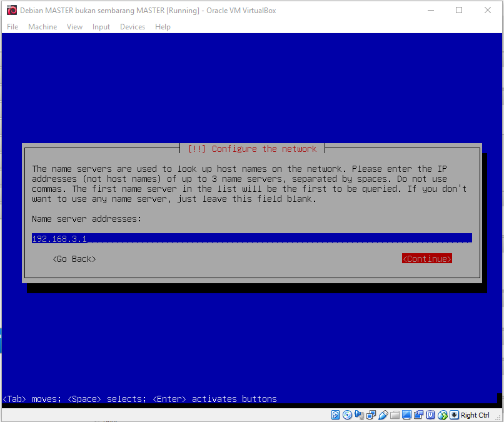Close the VirtualBox window
Screen dimensions: 504x422
click(488, 10)
